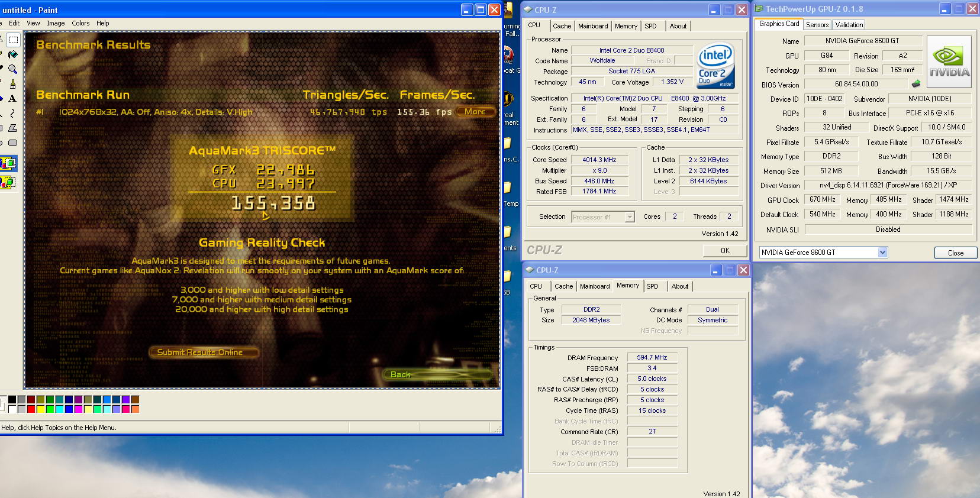Switch to Memory tab in top CPU-Z window

(x=626, y=26)
